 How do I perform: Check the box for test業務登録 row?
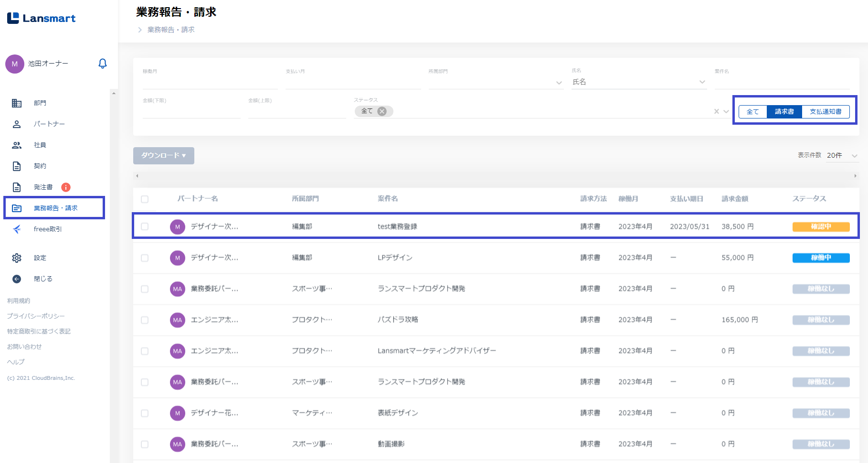145,226
